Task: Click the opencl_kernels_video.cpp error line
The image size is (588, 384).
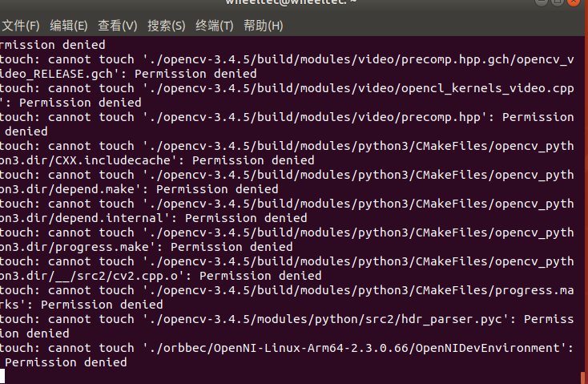Action: tap(287, 95)
